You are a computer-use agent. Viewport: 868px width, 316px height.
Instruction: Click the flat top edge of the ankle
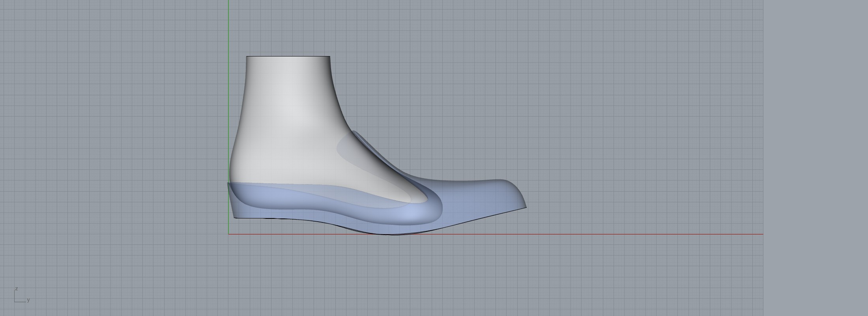tap(288, 56)
